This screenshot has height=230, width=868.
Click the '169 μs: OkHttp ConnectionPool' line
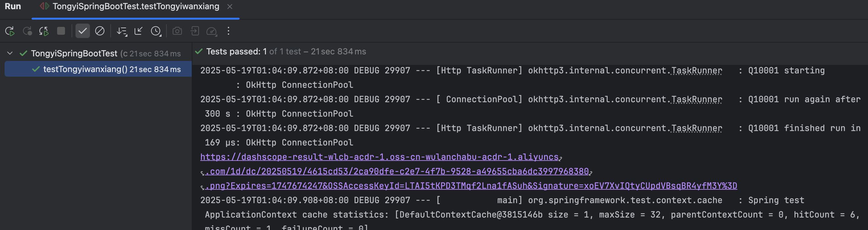point(279,143)
